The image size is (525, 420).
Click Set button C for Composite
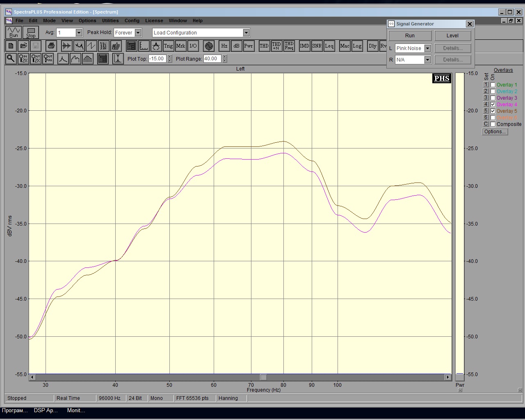[486, 124]
